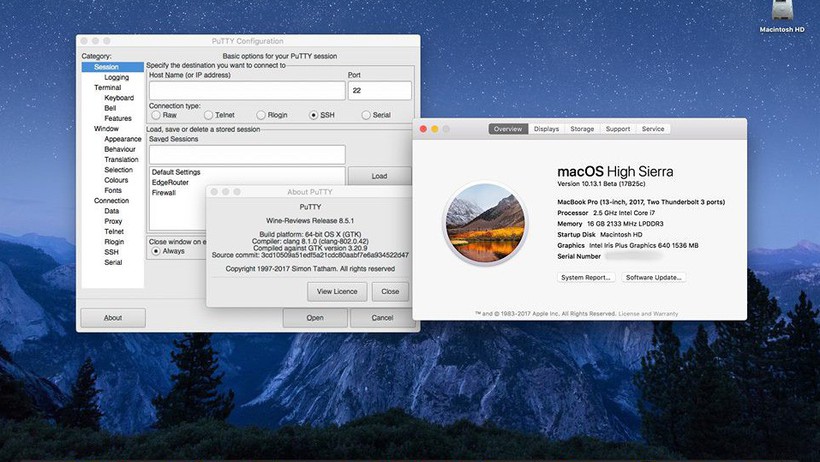This screenshot has height=462, width=820.
Task: Open the Appearance settings category
Action: pos(122,139)
